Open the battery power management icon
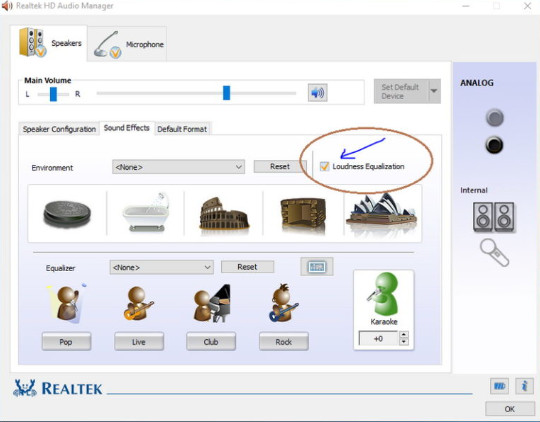The image size is (540, 422). (499, 386)
